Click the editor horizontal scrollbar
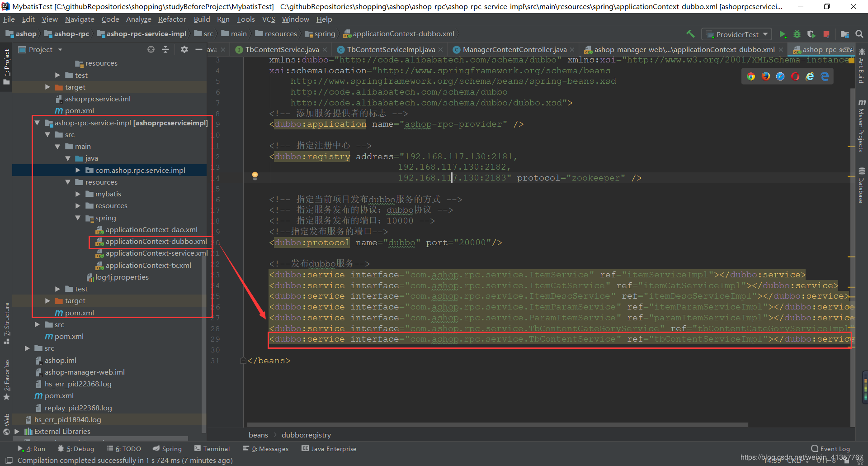The height and width of the screenshot is (466, 868). click(497, 425)
